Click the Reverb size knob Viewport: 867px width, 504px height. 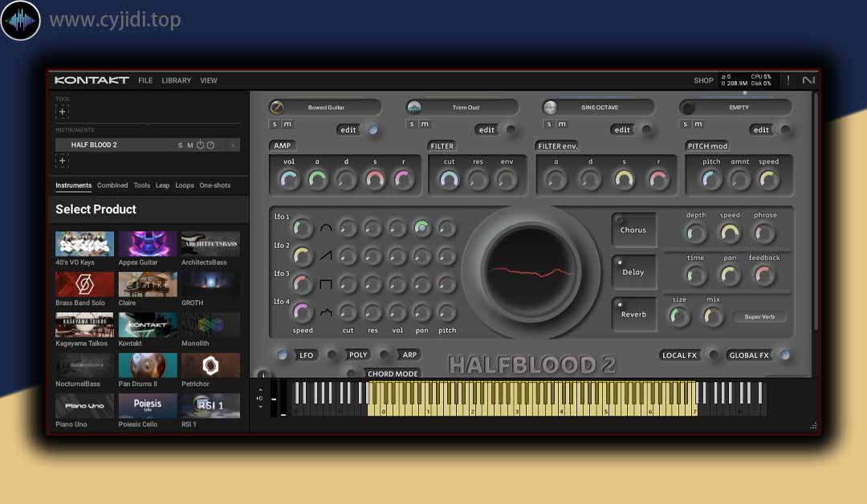(x=679, y=317)
